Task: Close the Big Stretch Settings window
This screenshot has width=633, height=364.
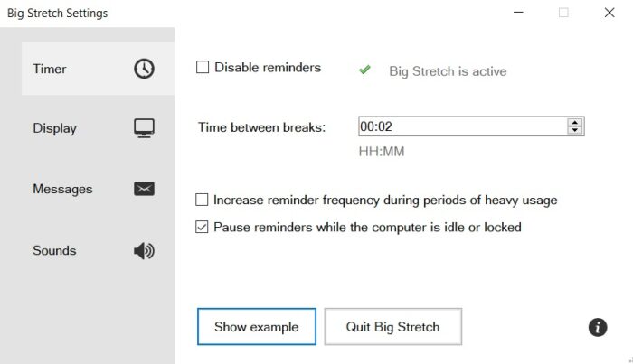Action: [x=609, y=14]
